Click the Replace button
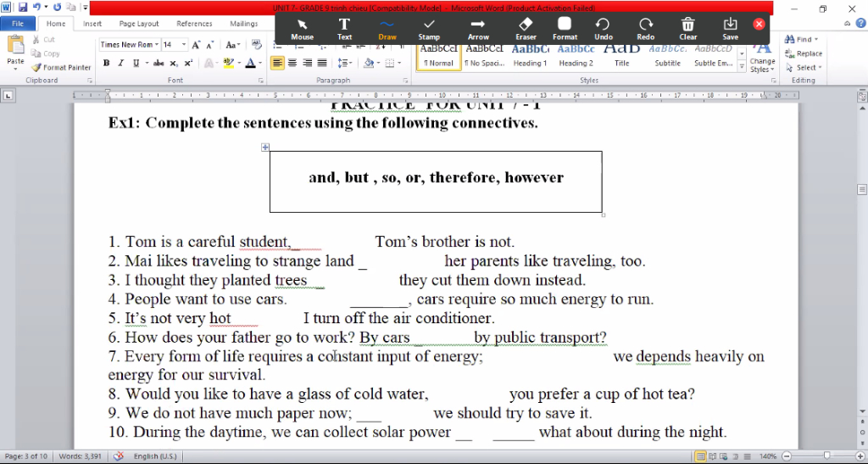The height and width of the screenshot is (464, 868). pyautogui.click(x=804, y=53)
